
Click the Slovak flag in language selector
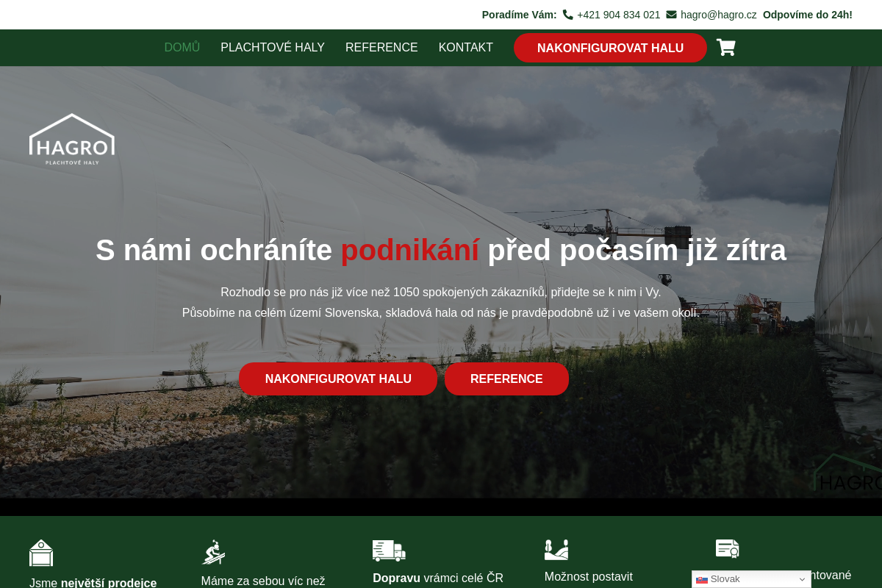702,579
